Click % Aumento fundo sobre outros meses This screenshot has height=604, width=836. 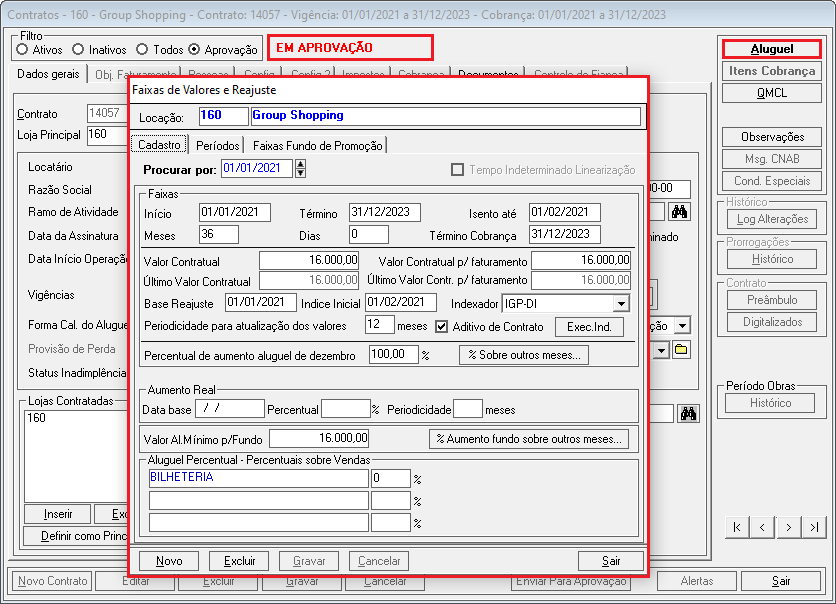click(x=529, y=439)
